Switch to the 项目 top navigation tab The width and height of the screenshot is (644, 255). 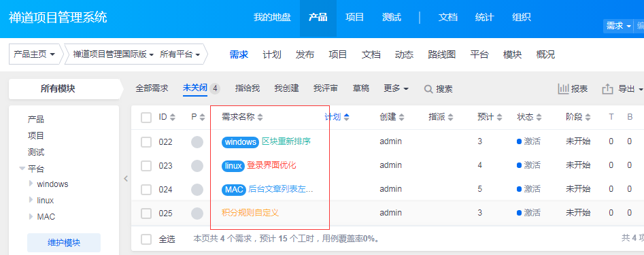[355, 17]
